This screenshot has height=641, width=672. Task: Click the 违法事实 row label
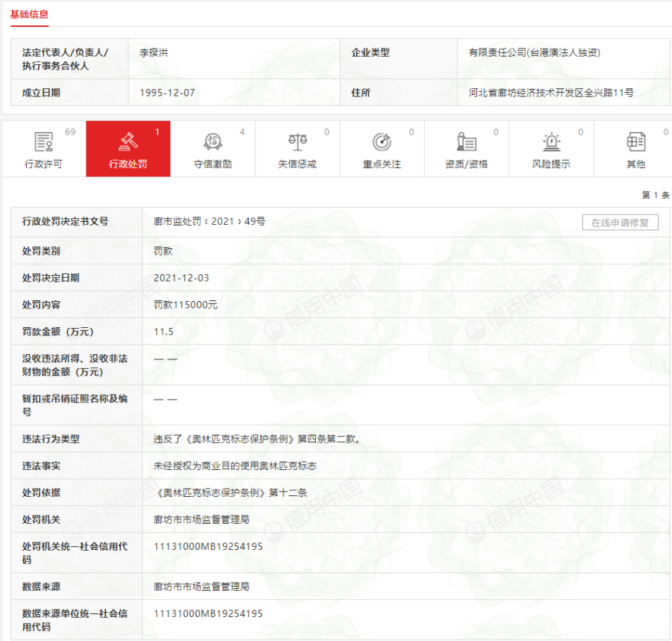41,465
